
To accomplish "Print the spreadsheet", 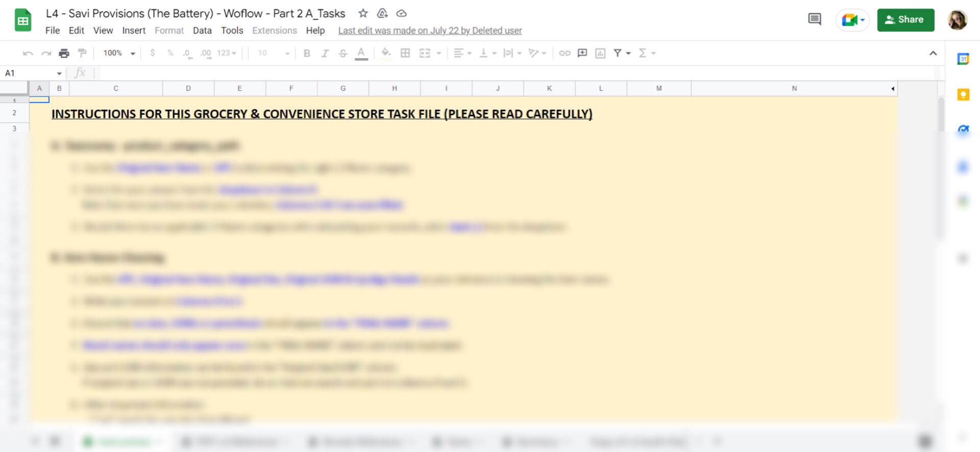I will point(64,53).
